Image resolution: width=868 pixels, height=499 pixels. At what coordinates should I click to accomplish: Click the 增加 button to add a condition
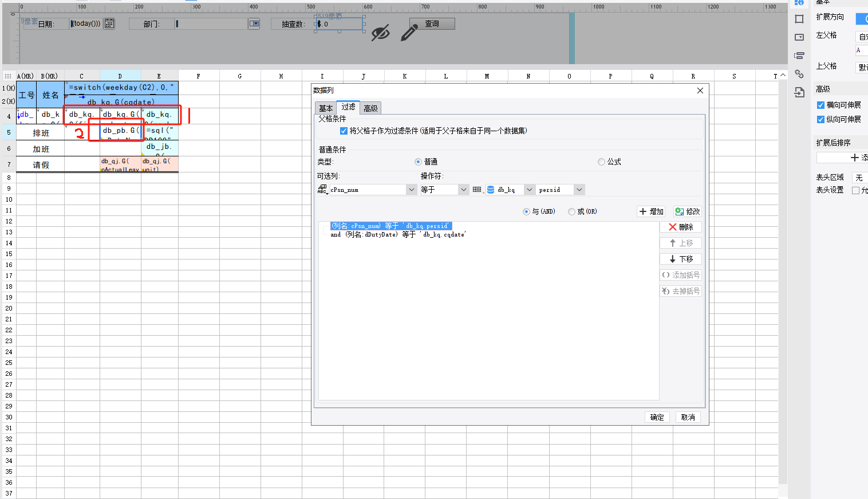(x=651, y=211)
